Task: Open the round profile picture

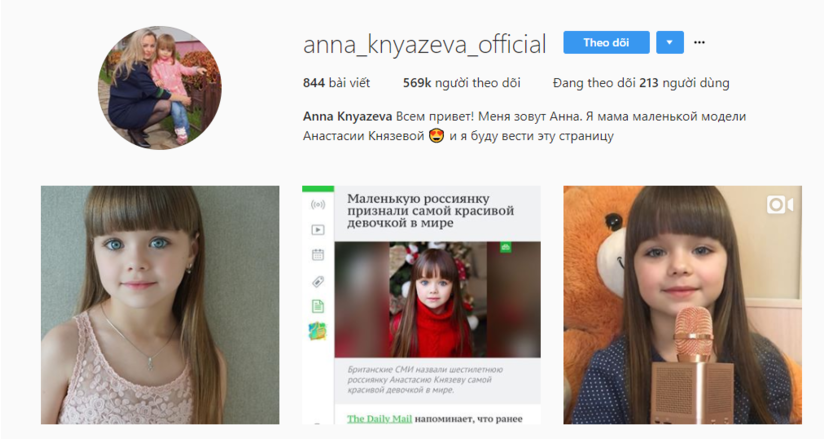Action: coord(160,88)
